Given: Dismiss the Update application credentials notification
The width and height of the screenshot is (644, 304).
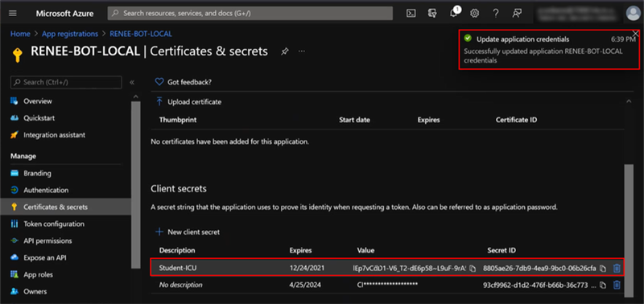Looking at the screenshot, I should coord(636,33).
